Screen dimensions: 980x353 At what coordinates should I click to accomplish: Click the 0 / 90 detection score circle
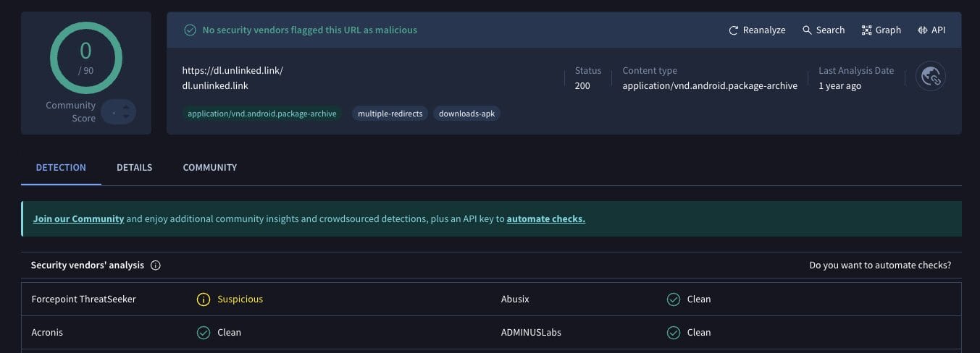85,57
